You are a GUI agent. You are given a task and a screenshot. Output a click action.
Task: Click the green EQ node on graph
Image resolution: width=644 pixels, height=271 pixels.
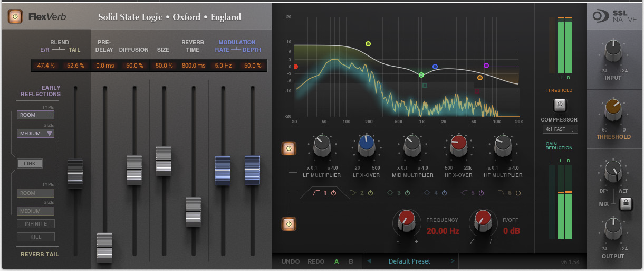[x=421, y=75]
